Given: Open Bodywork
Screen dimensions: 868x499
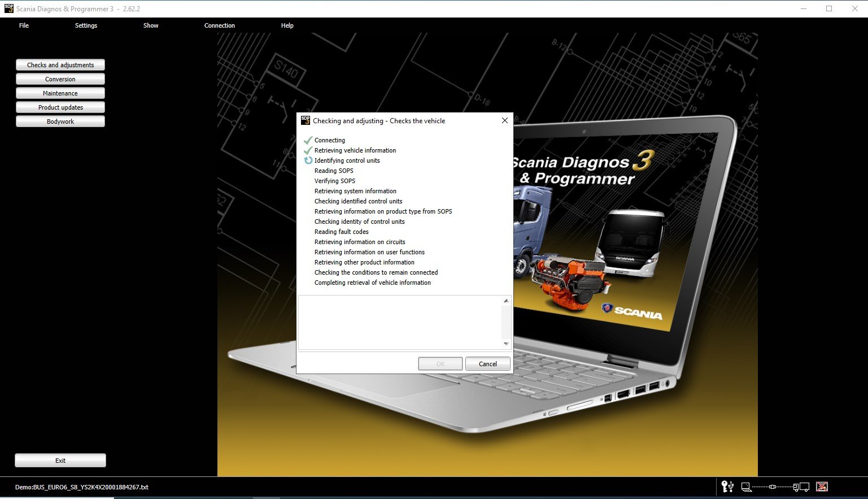Looking at the screenshot, I should click(x=60, y=122).
